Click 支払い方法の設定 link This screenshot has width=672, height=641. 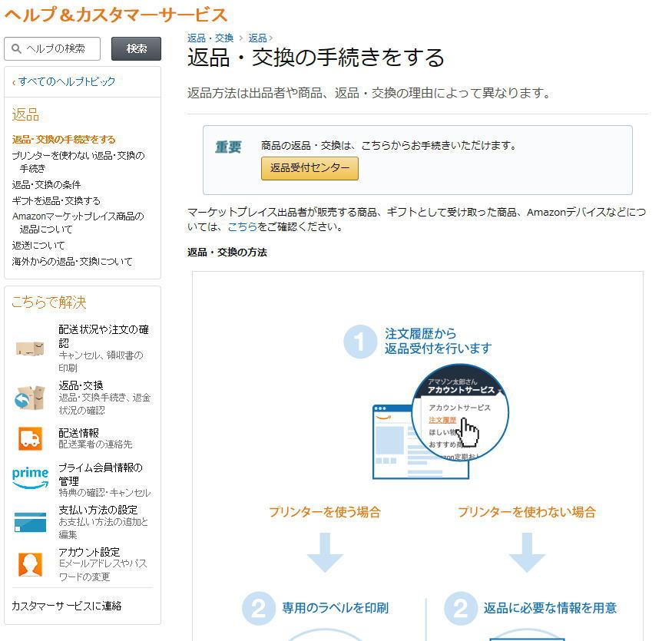pos(98,510)
